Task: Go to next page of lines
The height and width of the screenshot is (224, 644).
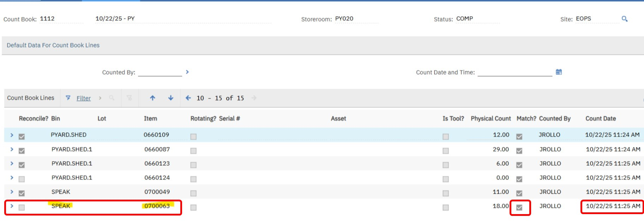Action: pyautogui.click(x=254, y=98)
